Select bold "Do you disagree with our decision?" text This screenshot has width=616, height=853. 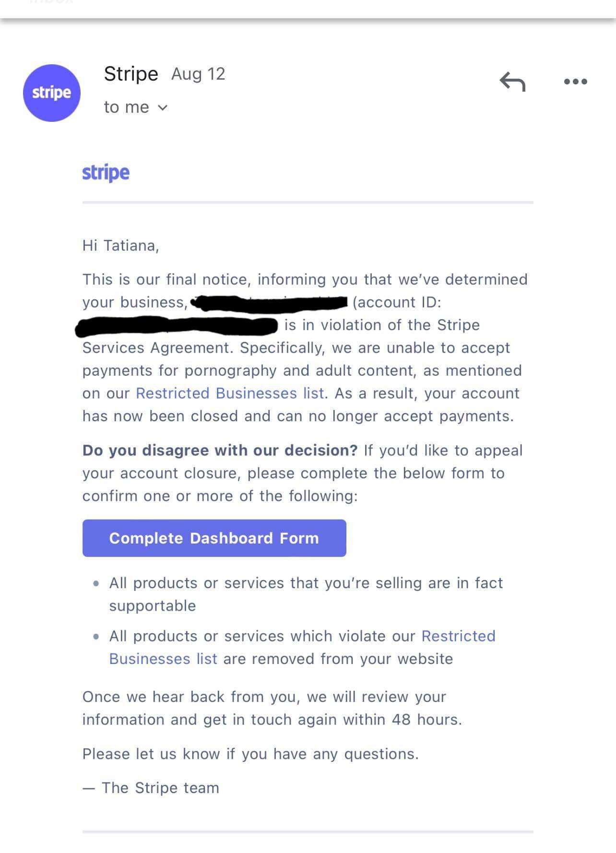pyautogui.click(x=220, y=450)
